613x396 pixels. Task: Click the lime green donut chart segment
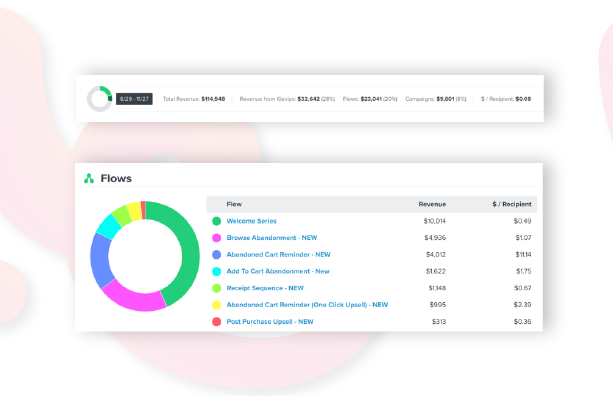tap(122, 215)
